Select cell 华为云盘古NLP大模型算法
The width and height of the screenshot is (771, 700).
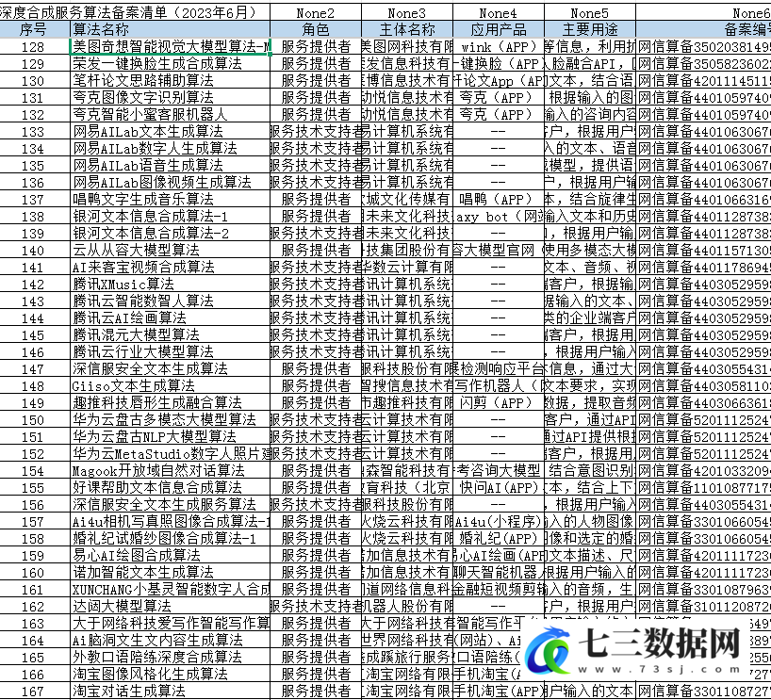point(171,437)
